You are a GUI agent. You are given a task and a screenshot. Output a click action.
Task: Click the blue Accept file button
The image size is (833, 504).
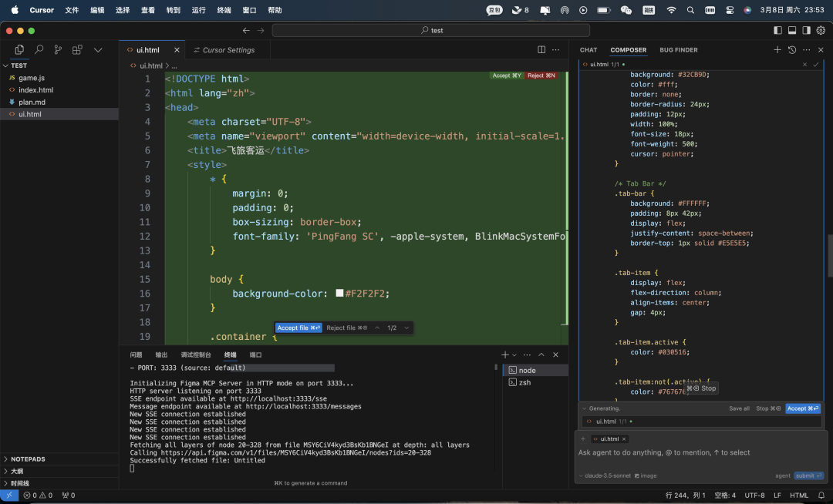[298, 328]
